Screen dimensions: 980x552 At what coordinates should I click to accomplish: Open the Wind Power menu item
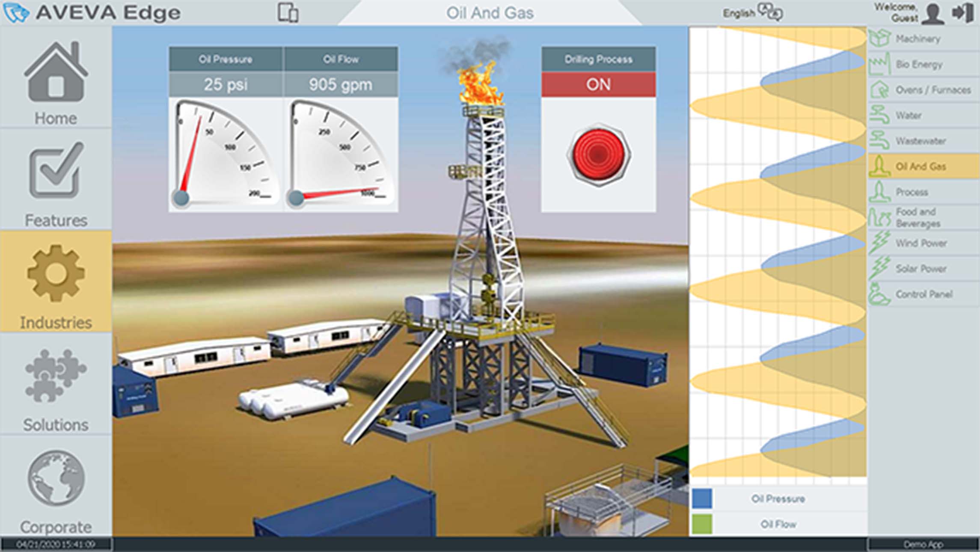924,243
